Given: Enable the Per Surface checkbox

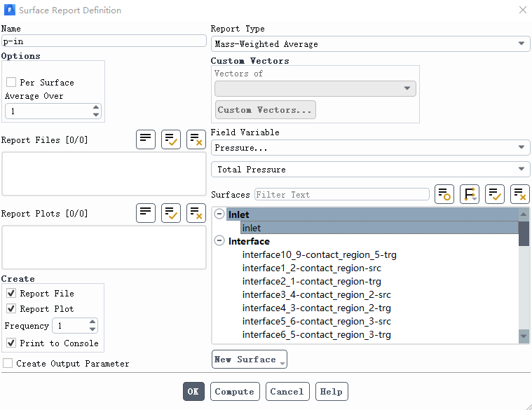Looking at the screenshot, I should (x=11, y=82).
